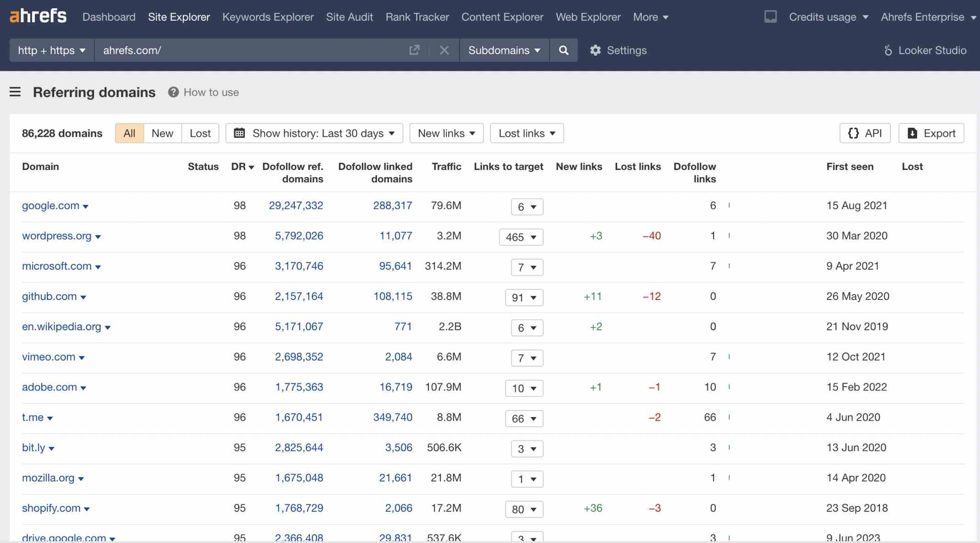Open Site Explorer tab
Image resolution: width=980 pixels, height=543 pixels.
pos(179,17)
